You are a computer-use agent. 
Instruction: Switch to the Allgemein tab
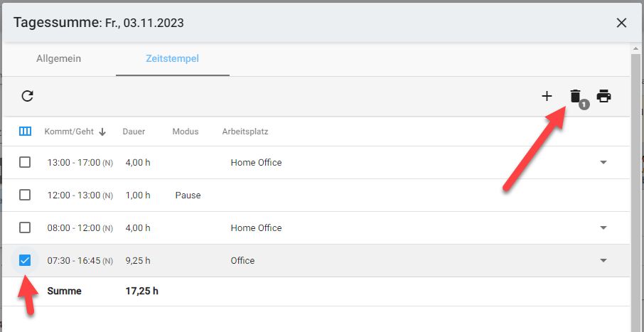tap(58, 58)
